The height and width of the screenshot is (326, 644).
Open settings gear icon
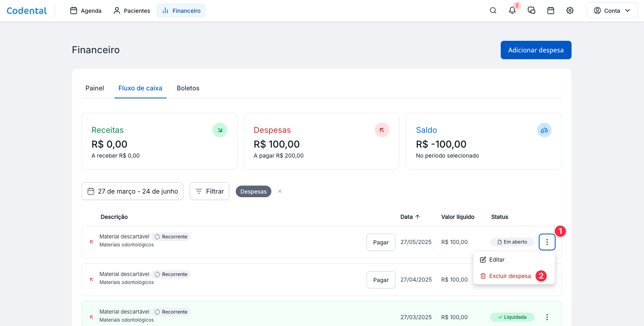[570, 11]
